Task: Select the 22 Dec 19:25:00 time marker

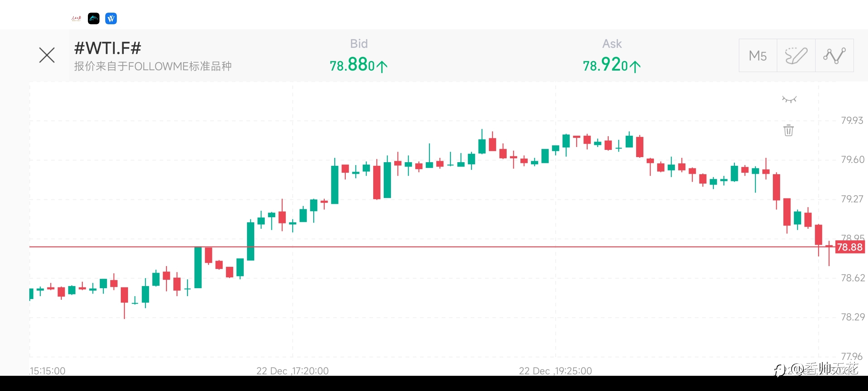Action: 556,371
